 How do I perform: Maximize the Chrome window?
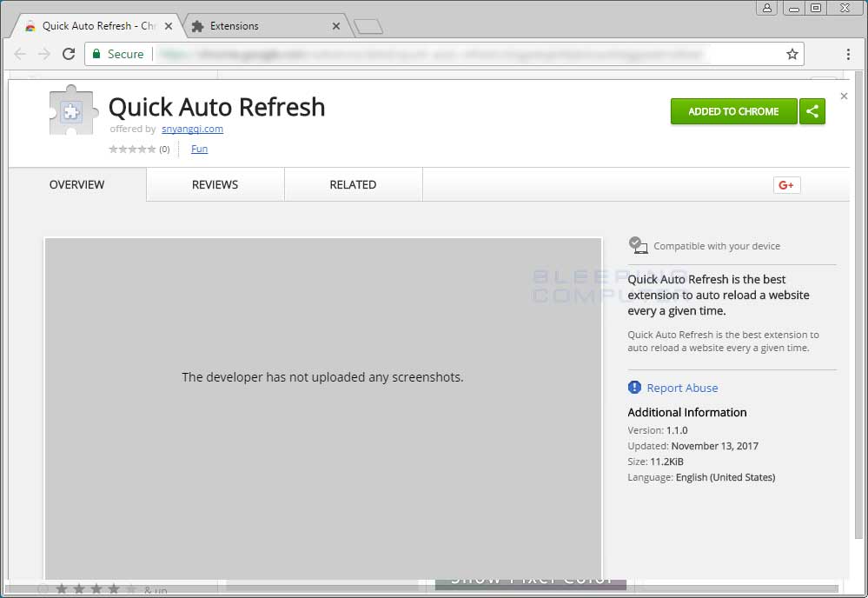click(x=816, y=8)
